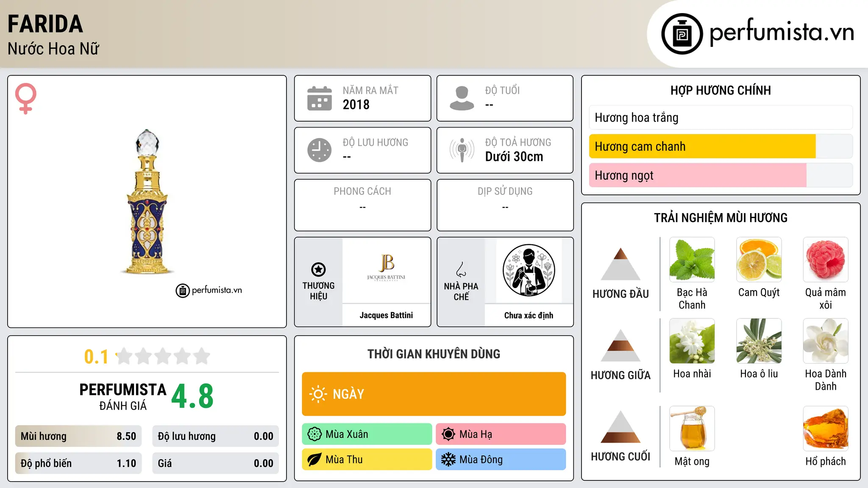The image size is (868, 488).
Task: Click the Dưới 30cm sillage value
Action: click(514, 157)
